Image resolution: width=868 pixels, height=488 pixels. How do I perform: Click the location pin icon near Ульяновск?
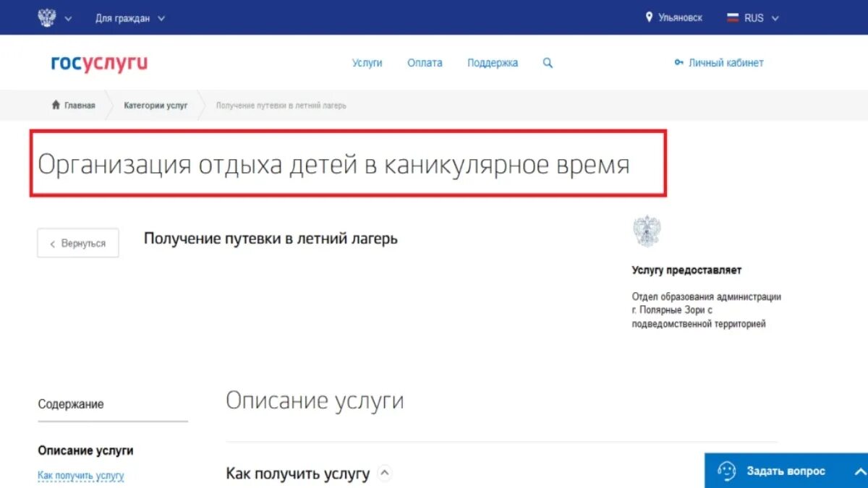click(649, 17)
